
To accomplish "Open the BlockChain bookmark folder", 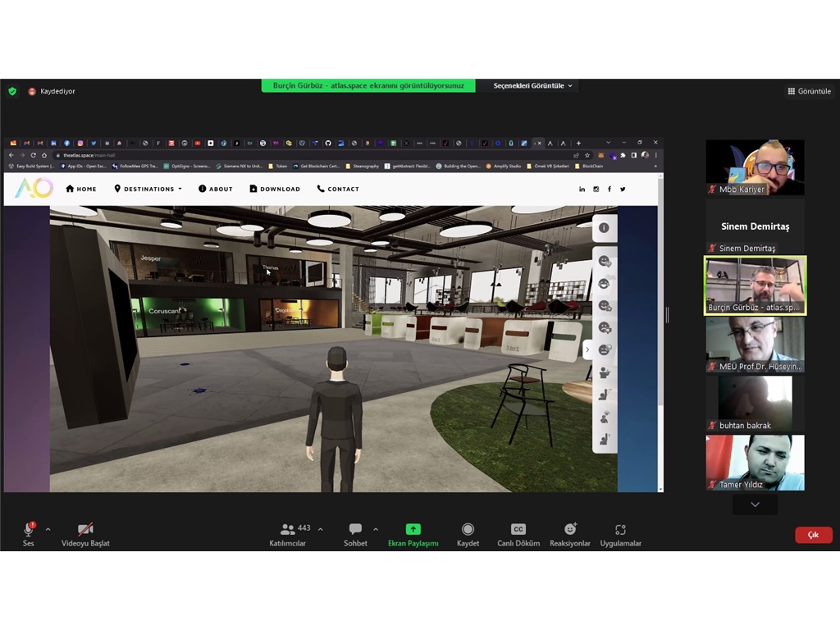I will [589, 166].
